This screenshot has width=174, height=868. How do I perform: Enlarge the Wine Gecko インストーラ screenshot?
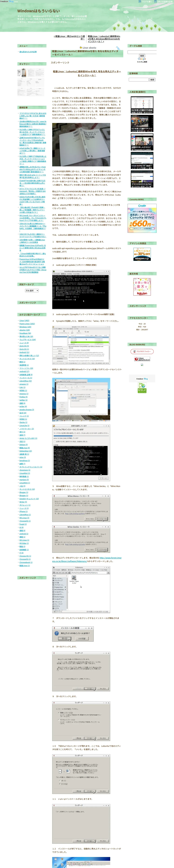click(81, 538)
